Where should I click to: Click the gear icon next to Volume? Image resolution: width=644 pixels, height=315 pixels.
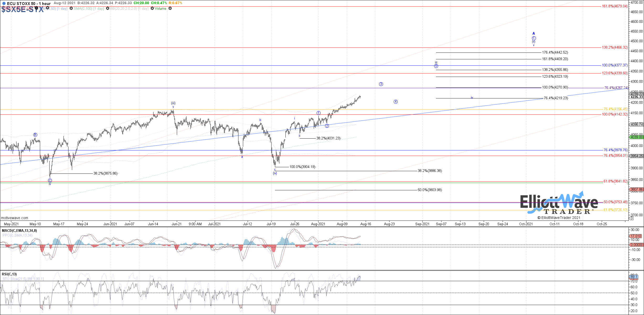tap(170, 8)
